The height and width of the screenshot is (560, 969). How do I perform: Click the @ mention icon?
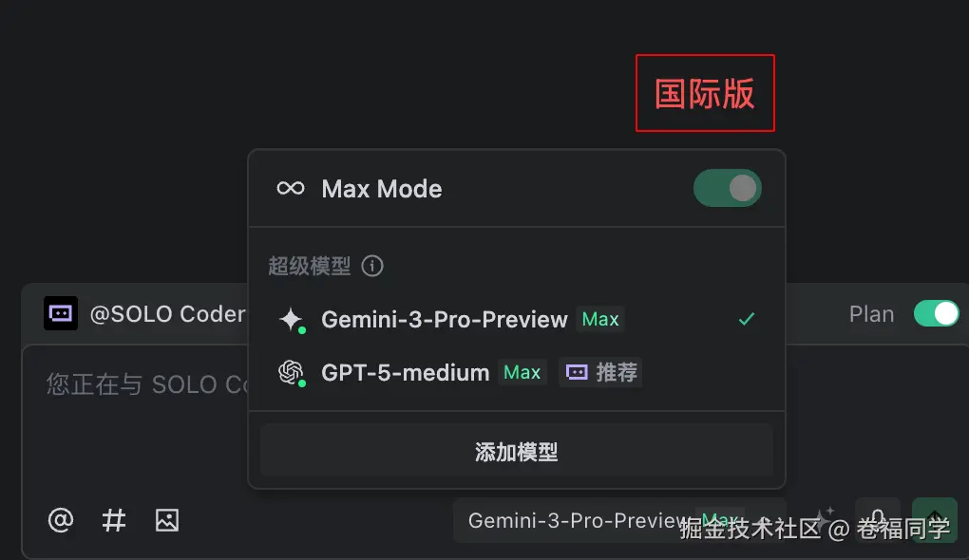[61, 520]
